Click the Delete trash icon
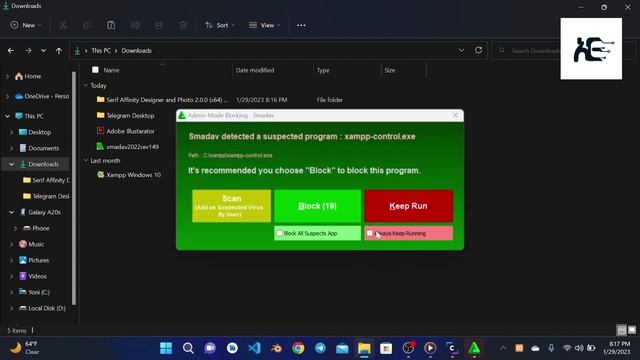This screenshot has width=640, height=360. (183, 25)
